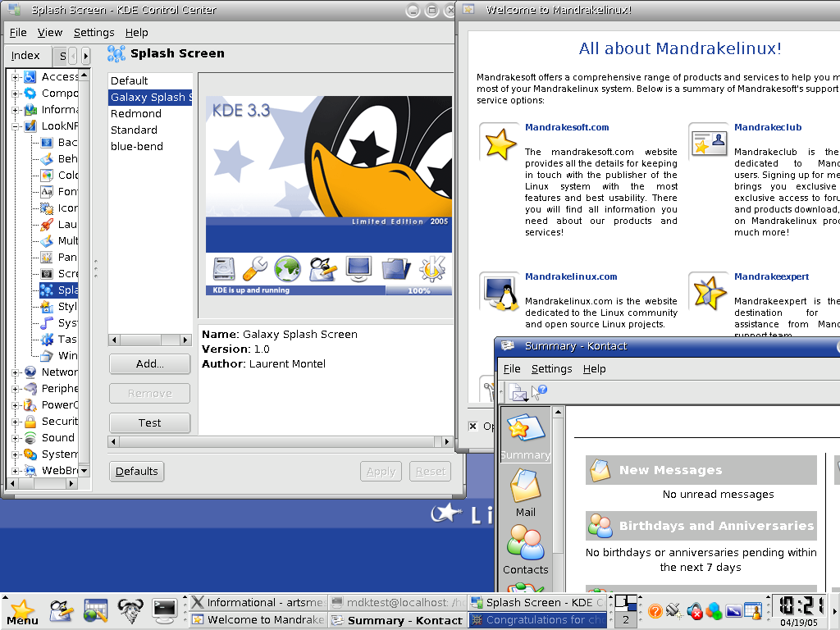Screen dimensions: 840x630
Task: Click the Add... button
Action: coord(149,363)
